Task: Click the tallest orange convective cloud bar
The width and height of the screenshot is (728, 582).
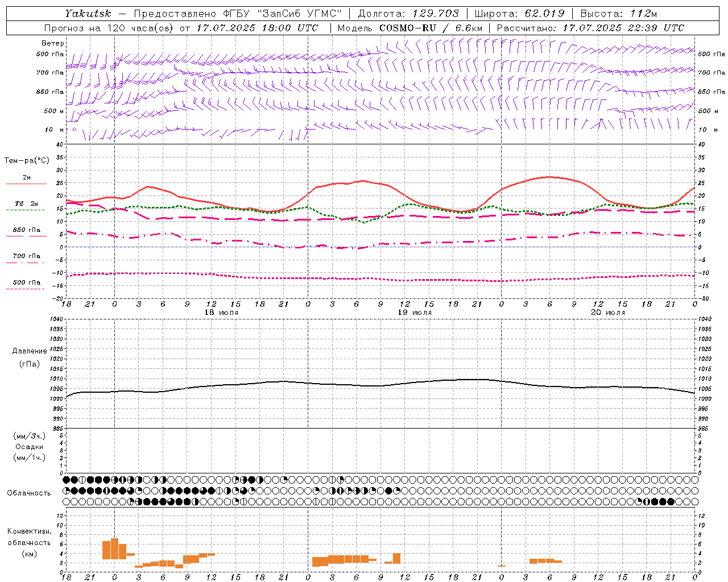Action: click(114, 548)
